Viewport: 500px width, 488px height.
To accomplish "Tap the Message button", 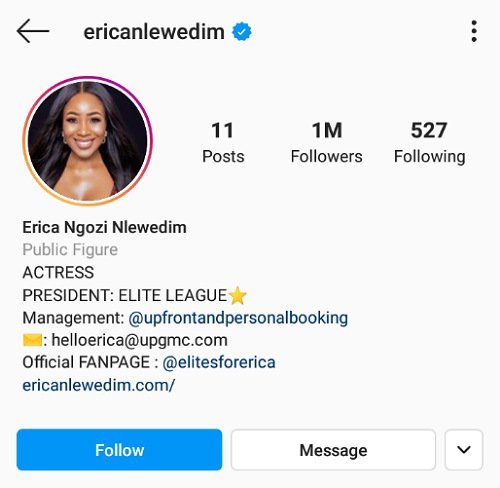I will pyautogui.click(x=333, y=450).
